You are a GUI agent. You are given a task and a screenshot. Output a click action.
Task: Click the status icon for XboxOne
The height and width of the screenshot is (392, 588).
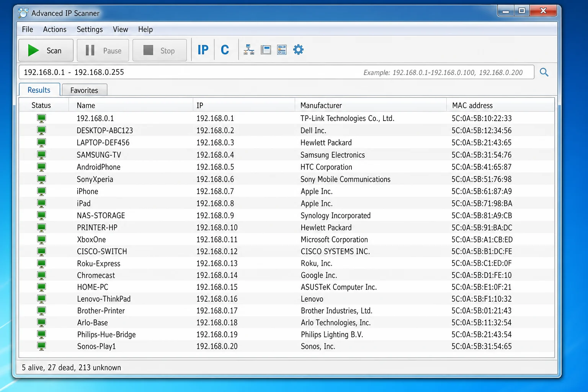[41, 240]
